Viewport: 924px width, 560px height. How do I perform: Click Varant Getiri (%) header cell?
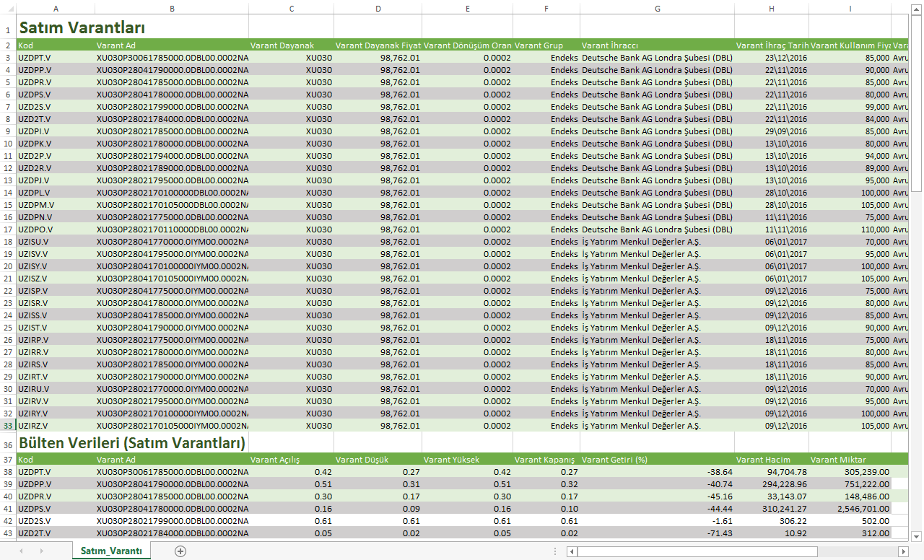coord(658,460)
